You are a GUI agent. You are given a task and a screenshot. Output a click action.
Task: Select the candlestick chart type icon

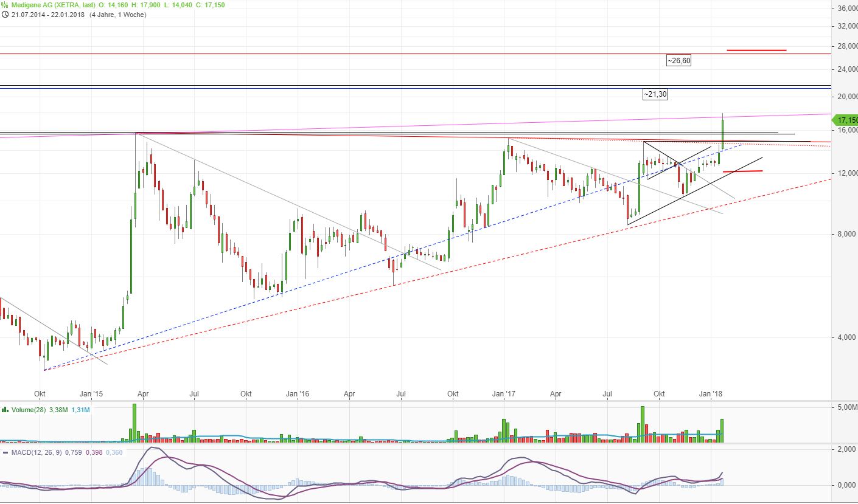(4, 4)
